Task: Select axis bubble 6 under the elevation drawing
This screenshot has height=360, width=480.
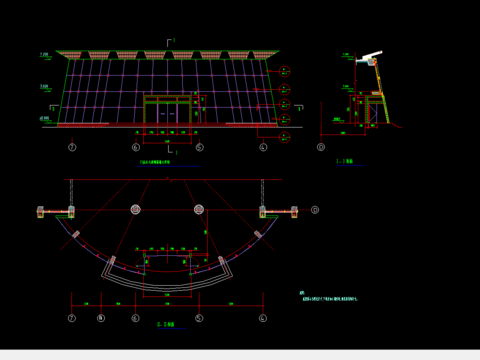Action: (x=136, y=147)
